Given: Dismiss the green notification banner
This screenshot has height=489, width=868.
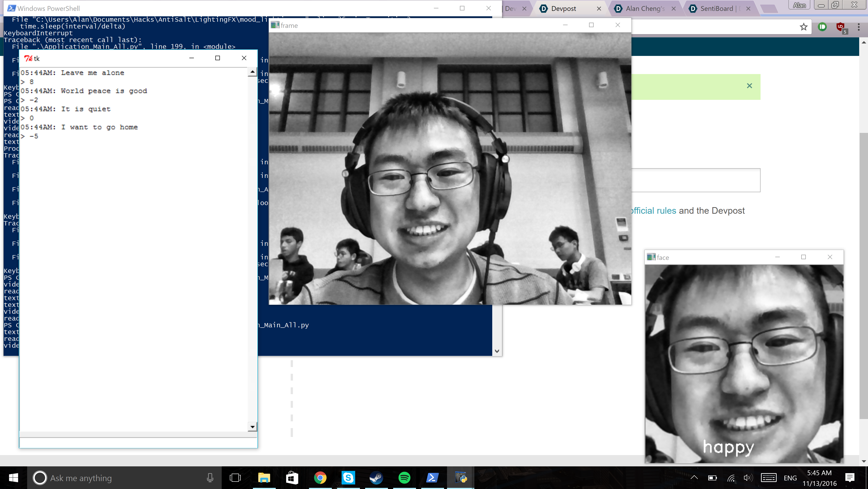Looking at the screenshot, I should click(749, 86).
